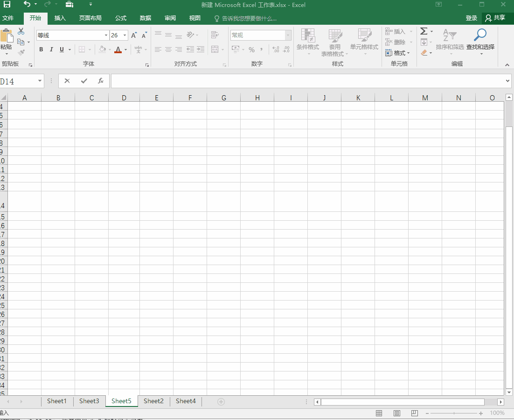Save the workbook with the floppy icon

pyautogui.click(x=7, y=4)
